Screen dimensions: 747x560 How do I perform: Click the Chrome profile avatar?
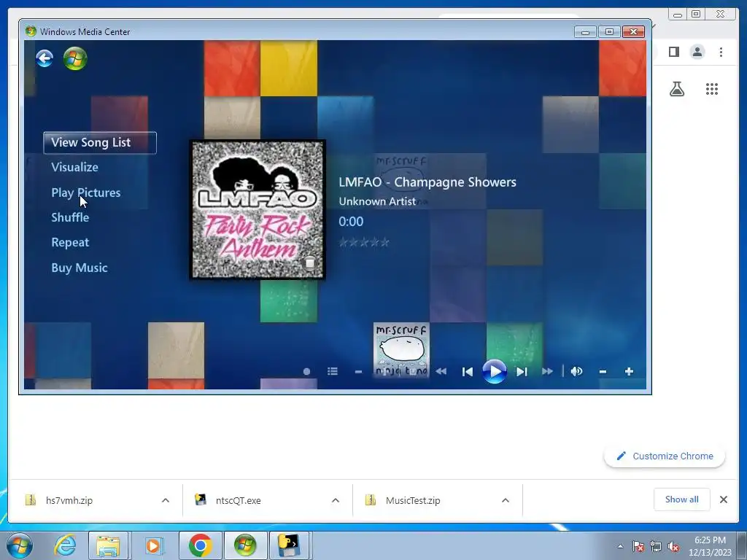click(697, 52)
